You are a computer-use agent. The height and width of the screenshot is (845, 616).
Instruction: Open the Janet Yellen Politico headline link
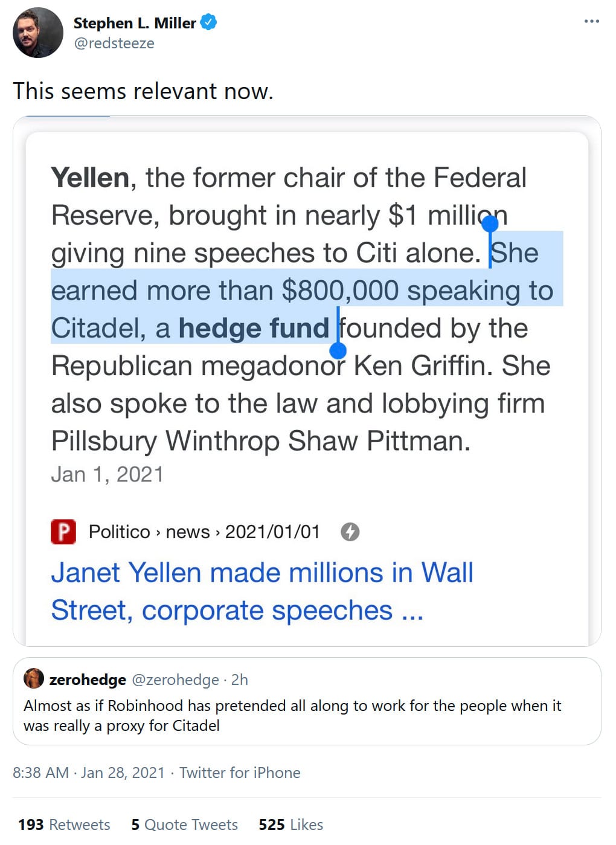coord(261,591)
